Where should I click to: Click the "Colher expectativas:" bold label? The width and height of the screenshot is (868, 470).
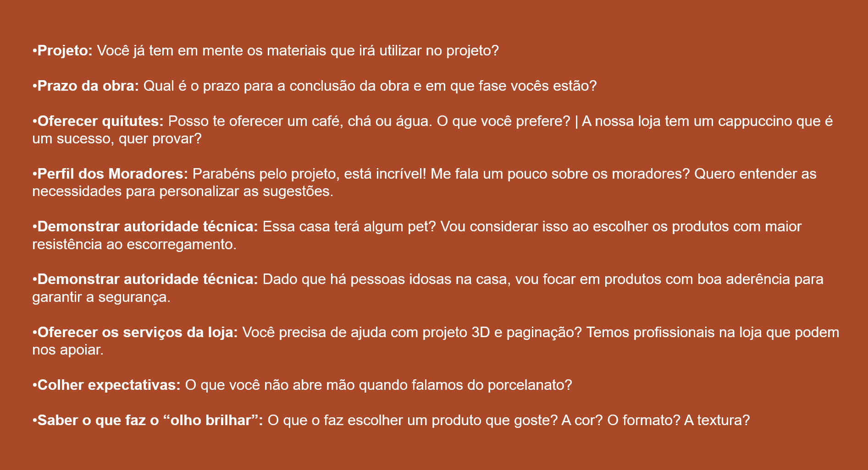coord(109,385)
